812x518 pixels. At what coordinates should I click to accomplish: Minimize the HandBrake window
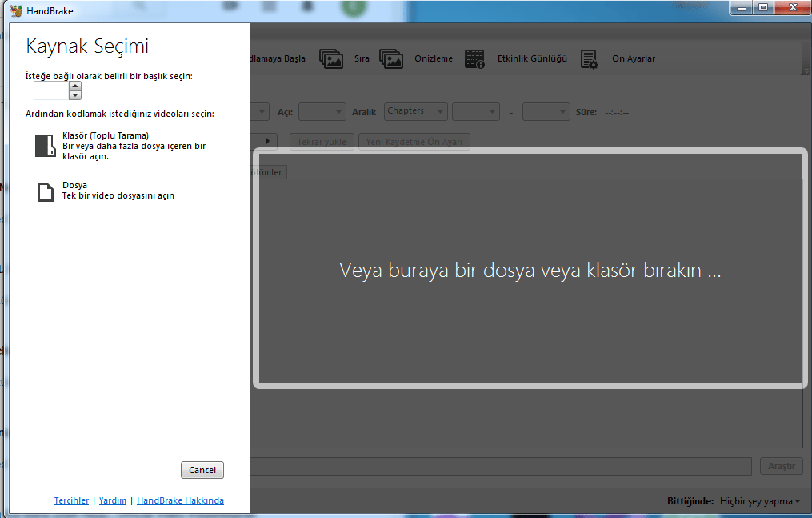click(742, 8)
